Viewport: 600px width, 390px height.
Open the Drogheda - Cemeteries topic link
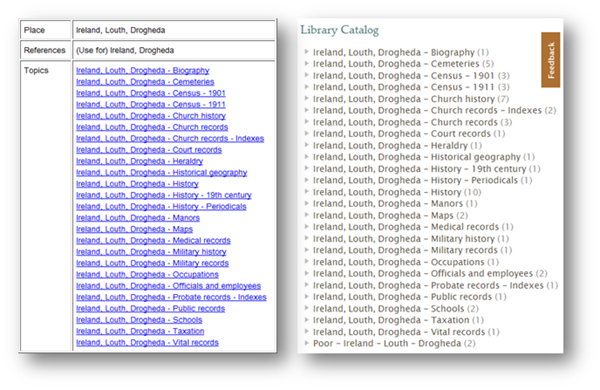pyautogui.click(x=145, y=82)
